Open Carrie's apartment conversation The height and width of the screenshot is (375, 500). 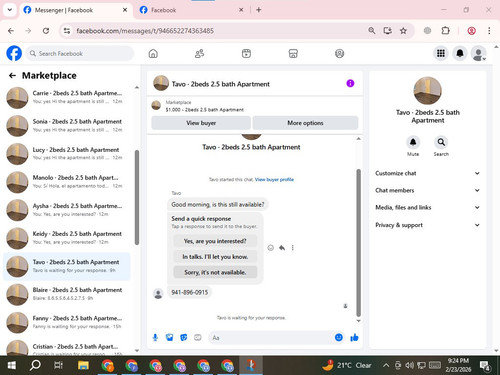coord(67,97)
